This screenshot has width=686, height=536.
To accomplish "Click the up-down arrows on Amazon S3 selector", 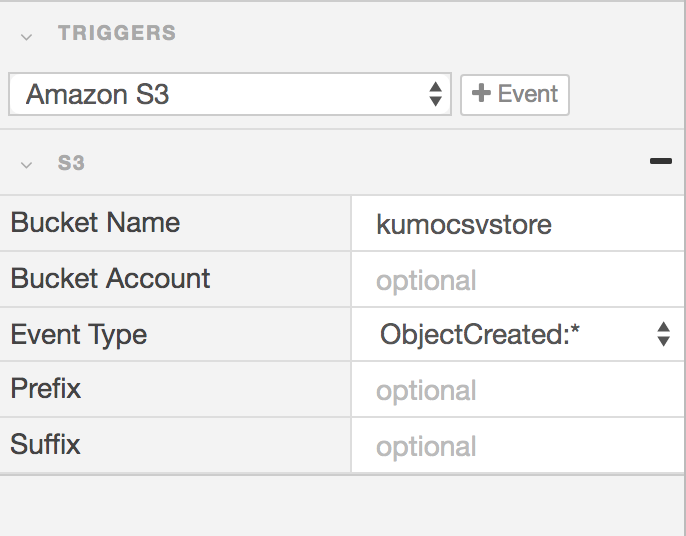I will click(x=435, y=95).
